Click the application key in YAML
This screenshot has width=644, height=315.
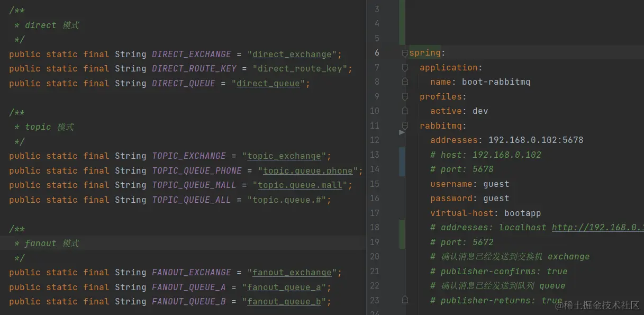[x=449, y=68]
